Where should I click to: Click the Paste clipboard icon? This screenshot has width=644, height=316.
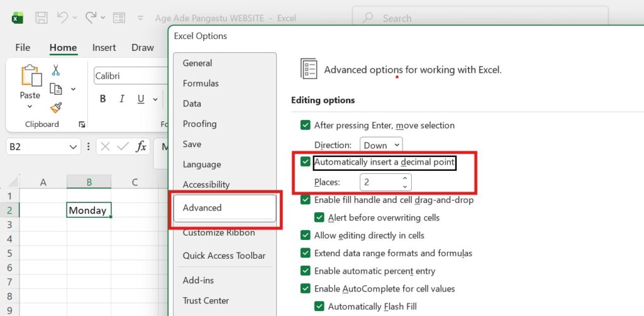[31, 77]
